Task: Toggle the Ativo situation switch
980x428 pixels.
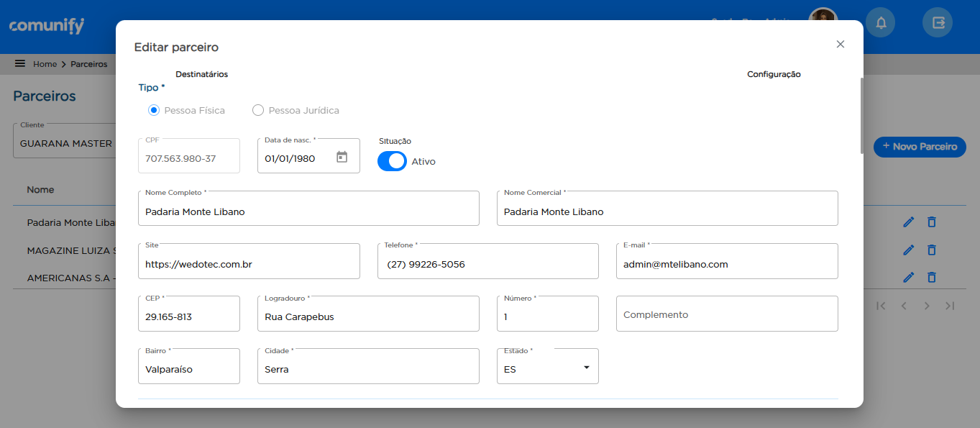Action: point(393,162)
